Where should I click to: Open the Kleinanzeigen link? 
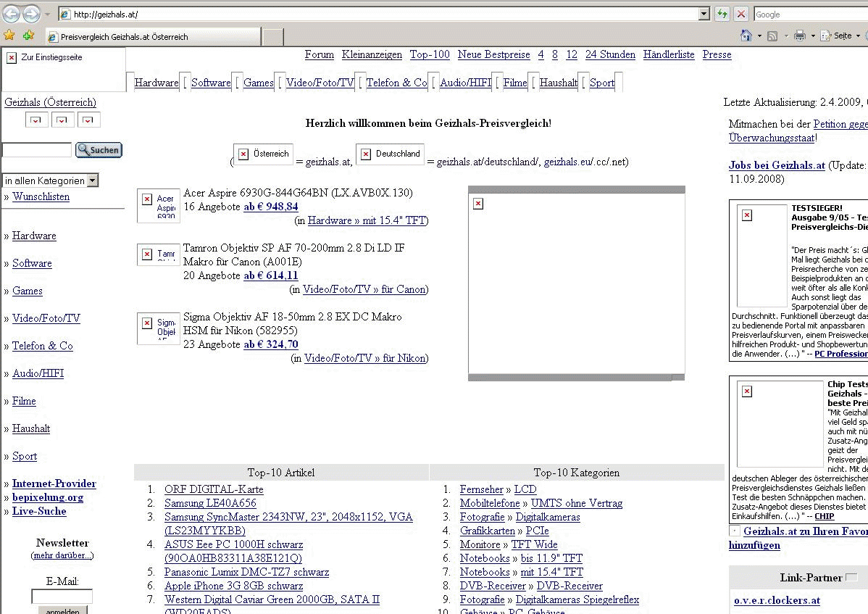click(372, 54)
